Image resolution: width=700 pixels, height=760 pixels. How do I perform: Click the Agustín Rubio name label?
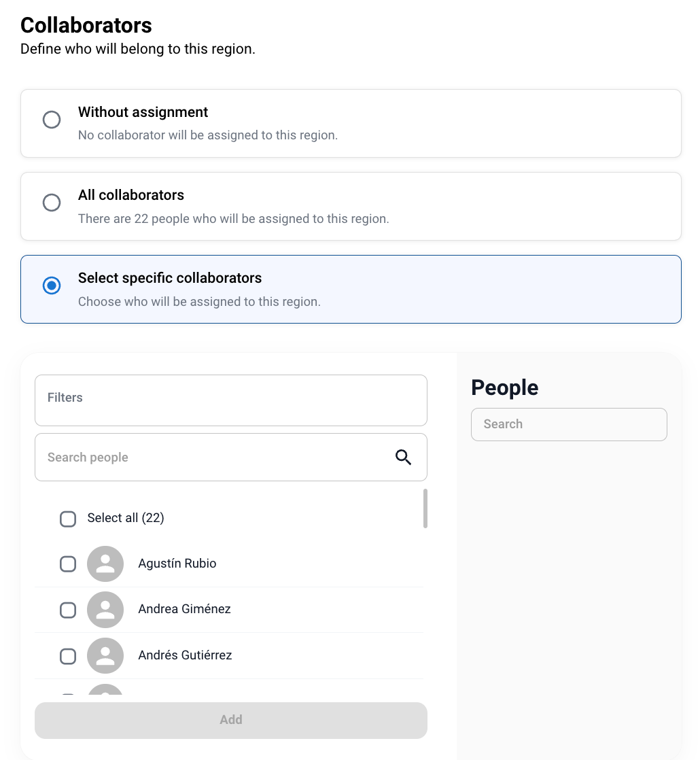pos(177,564)
